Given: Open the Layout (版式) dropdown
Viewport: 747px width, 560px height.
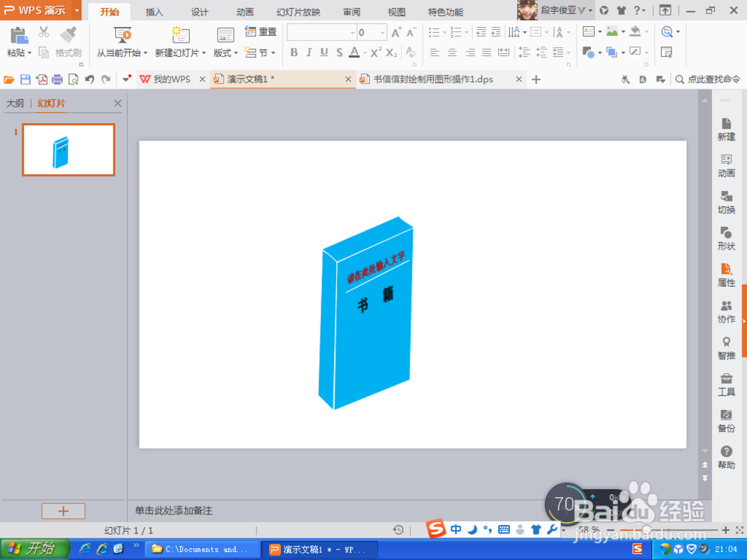Looking at the screenshot, I should (226, 53).
